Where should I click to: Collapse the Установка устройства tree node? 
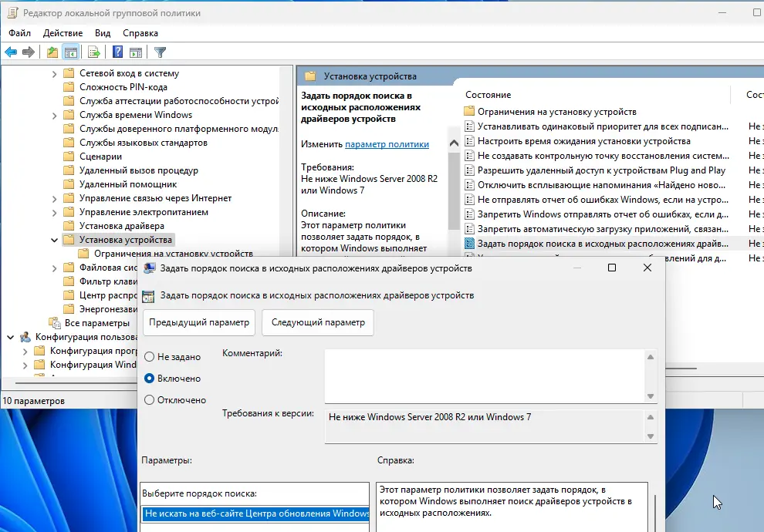54,240
